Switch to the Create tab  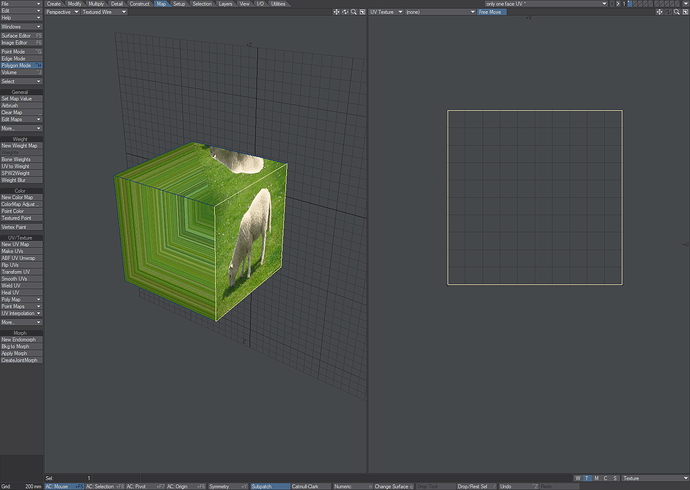(x=54, y=4)
